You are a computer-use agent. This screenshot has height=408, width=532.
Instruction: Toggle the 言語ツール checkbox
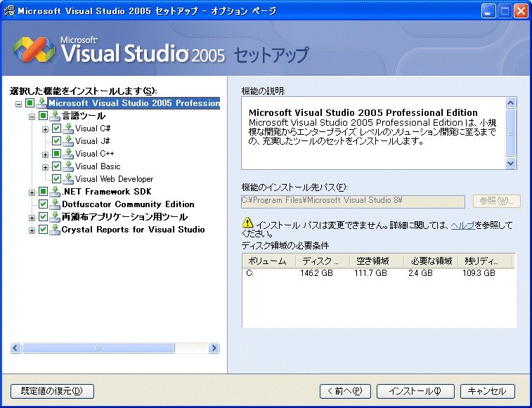tap(43, 116)
